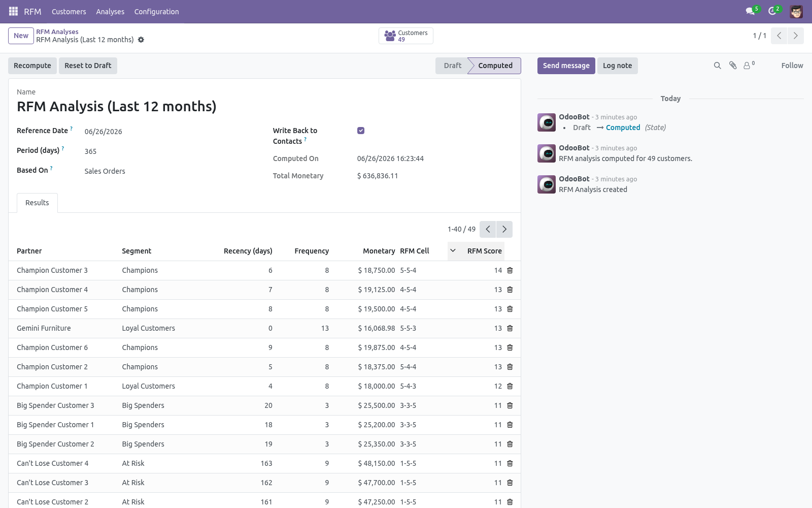Search chatter messages magnifier icon
Image resolution: width=812 pixels, height=508 pixels.
point(717,66)
